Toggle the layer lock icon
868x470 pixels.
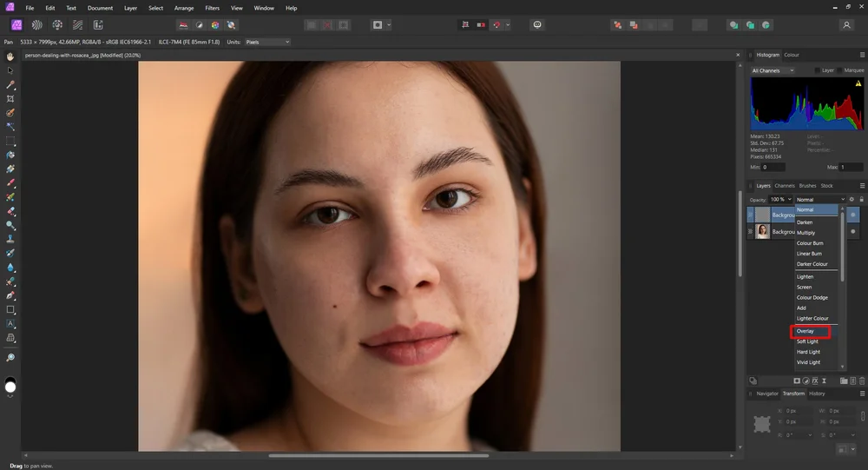(861, 200)
